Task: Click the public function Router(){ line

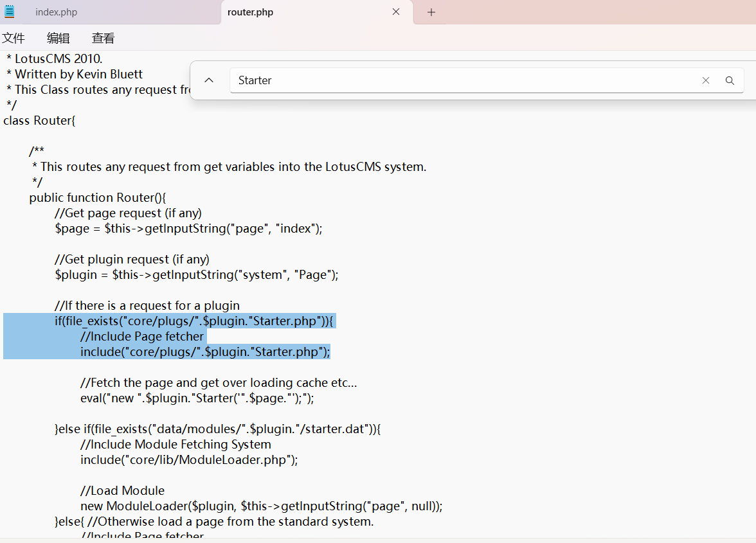Action: (x=98, y=197)
